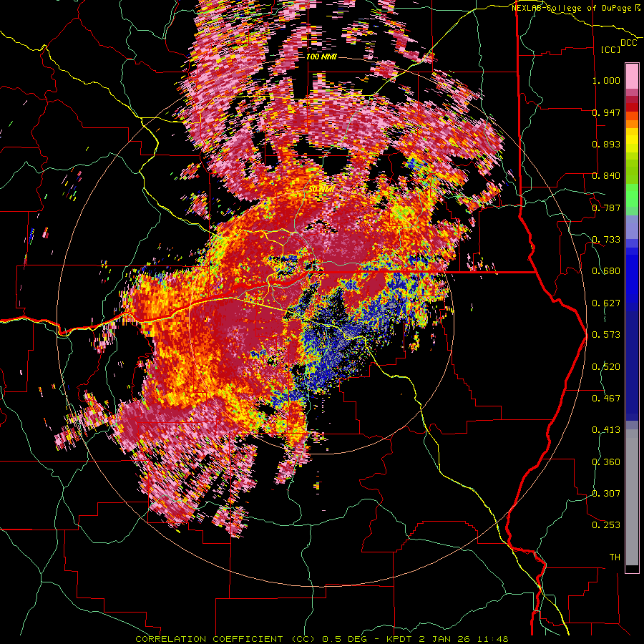Click the 100 NMI range ring label
Screen dimensions: 644x644
coord(321,57)
